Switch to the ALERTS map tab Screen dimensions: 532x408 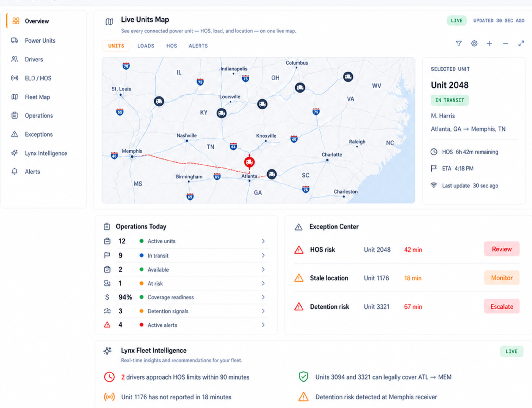coord(198,46)
